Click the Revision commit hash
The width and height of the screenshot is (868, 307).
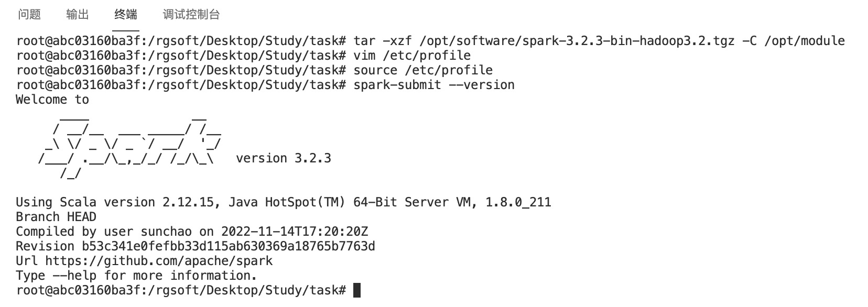pos(228,246)
